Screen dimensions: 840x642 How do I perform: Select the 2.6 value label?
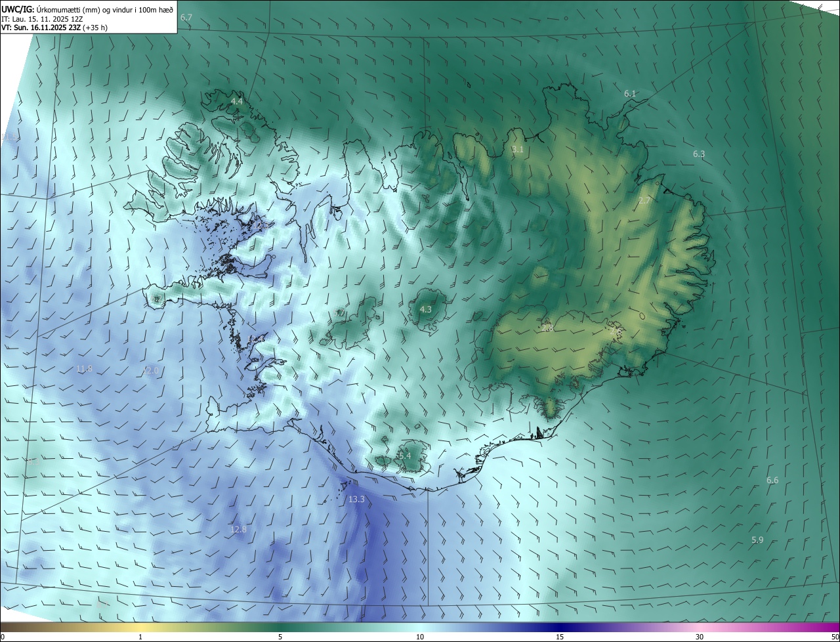616,332
